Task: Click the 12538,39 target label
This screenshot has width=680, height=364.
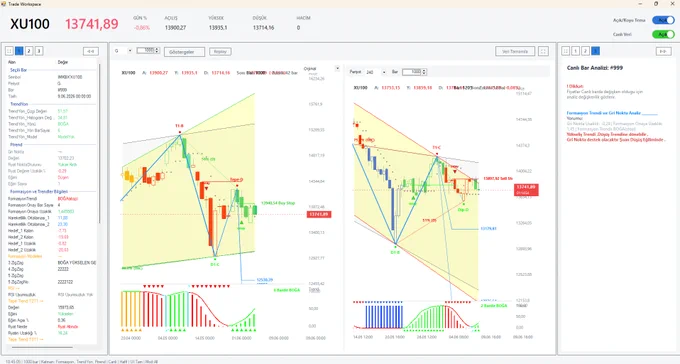Action: (265, 280)
